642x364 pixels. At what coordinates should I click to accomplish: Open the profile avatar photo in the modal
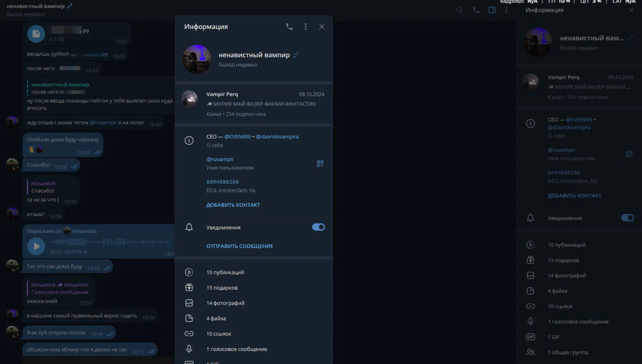pyautogui.click(x=197, y=59)
